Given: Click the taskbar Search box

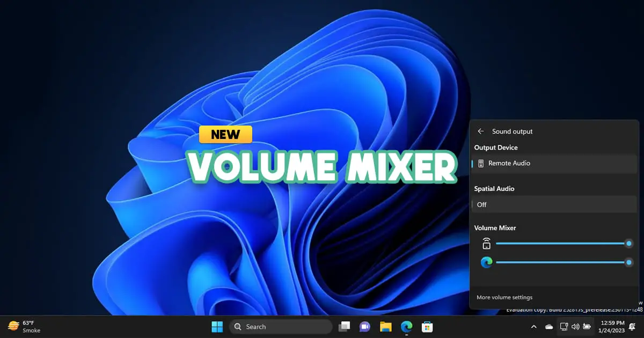Looking at the screenshot, I should [281, 327].
